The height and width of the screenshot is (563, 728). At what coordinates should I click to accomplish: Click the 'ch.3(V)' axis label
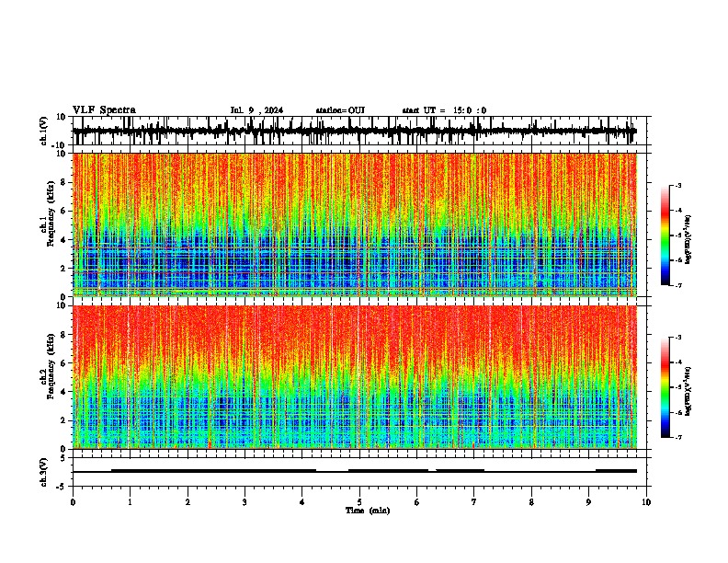click(45, 472)
